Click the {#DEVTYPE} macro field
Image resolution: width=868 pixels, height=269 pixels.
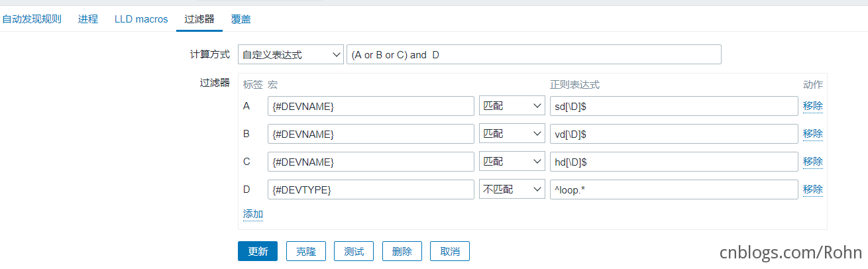coord(370,189)
